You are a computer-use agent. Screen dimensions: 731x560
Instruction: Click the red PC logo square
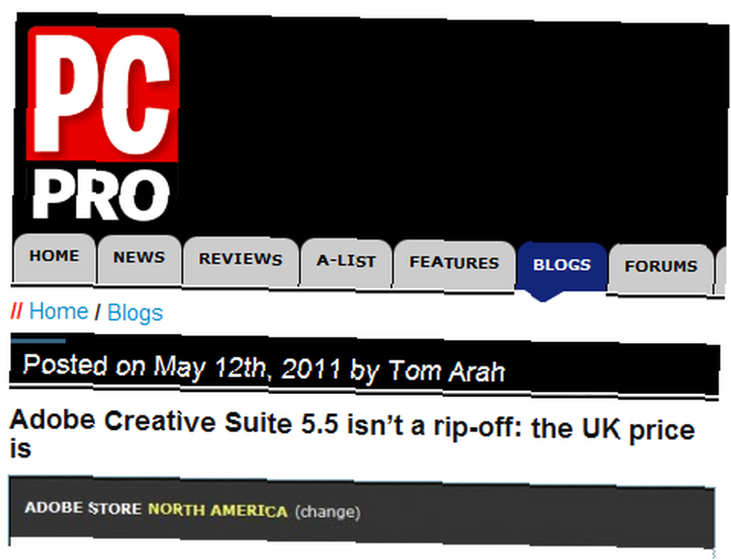click(x=103, y=94)
